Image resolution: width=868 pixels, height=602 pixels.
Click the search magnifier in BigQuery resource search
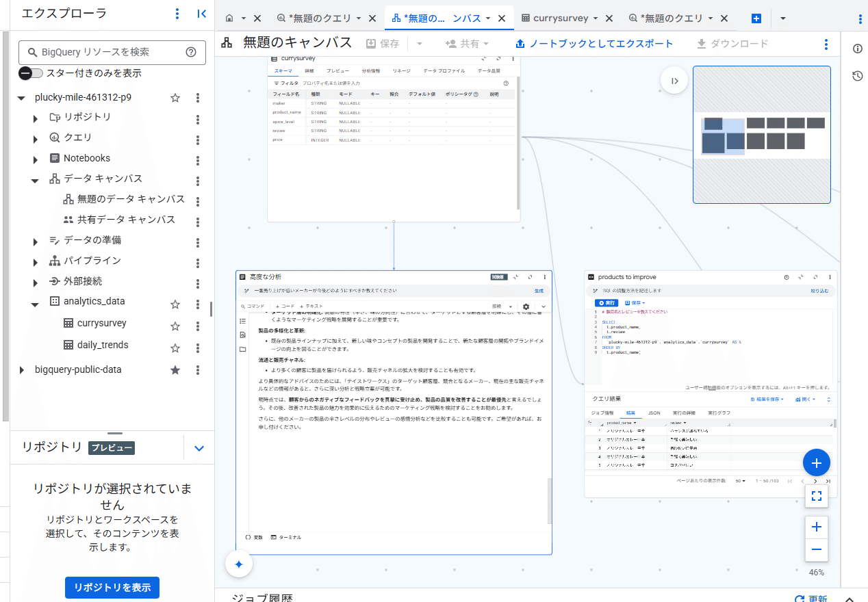[x=32, y=52]
